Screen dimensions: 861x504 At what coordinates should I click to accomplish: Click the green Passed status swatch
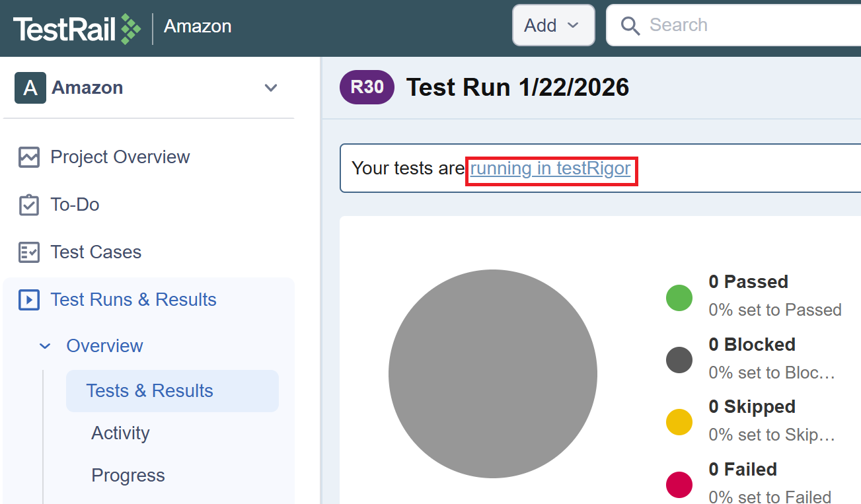[679, 298]
